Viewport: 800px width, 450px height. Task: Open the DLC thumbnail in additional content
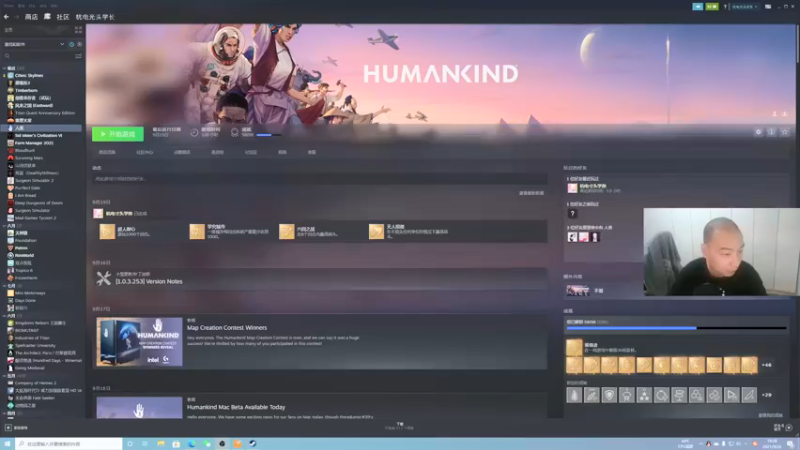click(x=578, y=290)
